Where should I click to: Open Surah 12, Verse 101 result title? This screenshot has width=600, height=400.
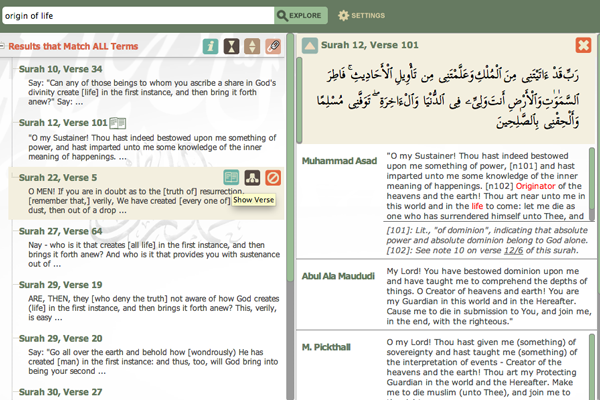pos(63,123)
